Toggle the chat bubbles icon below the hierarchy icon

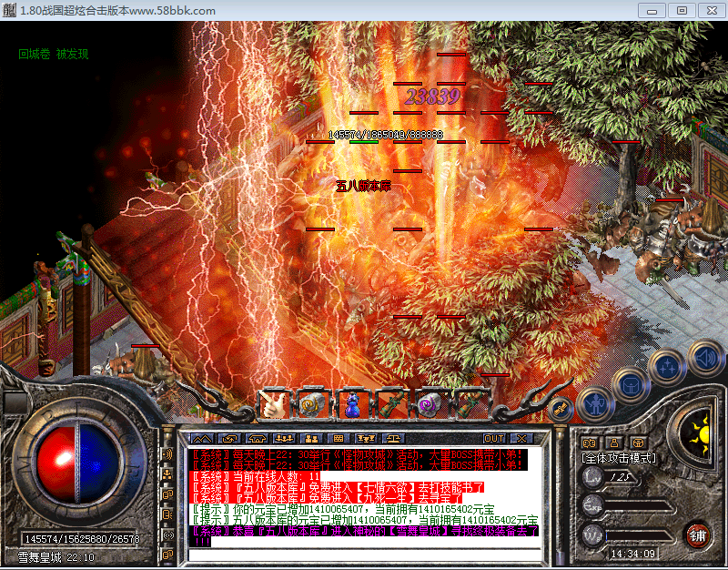pos(167,494)
